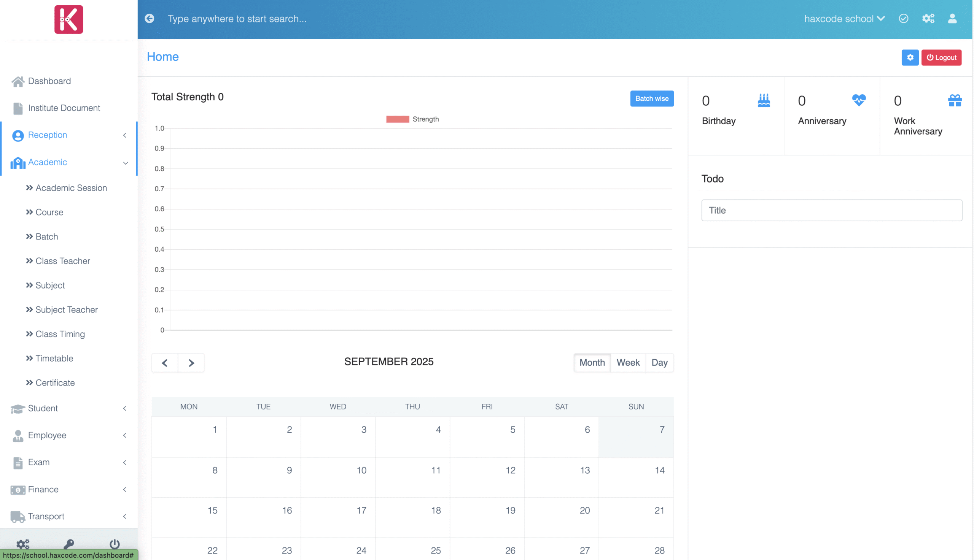The image size is (974, 560).
Task: Click the power icon at sidebar bottom
Action: pyautogui.click(x=114, y=543)
